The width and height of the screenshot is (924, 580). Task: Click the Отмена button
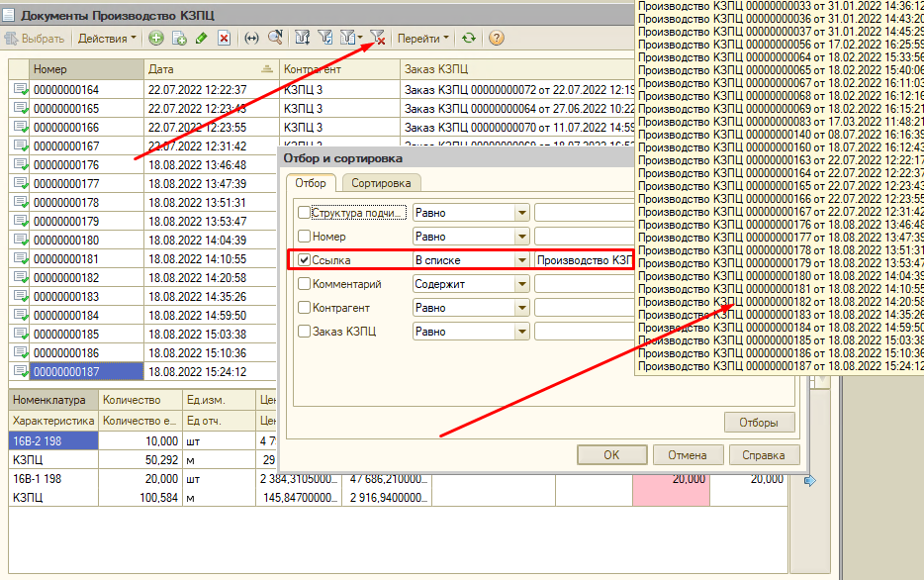[x=688, y=455]
